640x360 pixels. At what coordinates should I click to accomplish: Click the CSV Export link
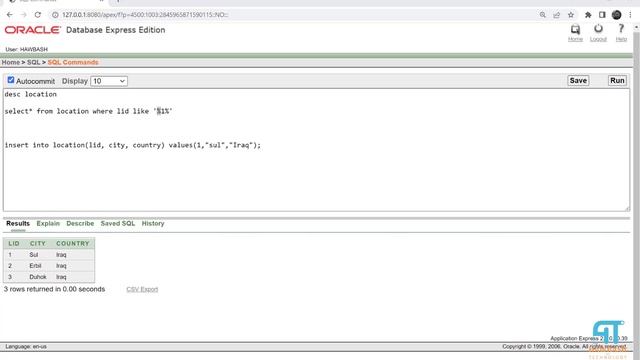(x=142, y=289)
